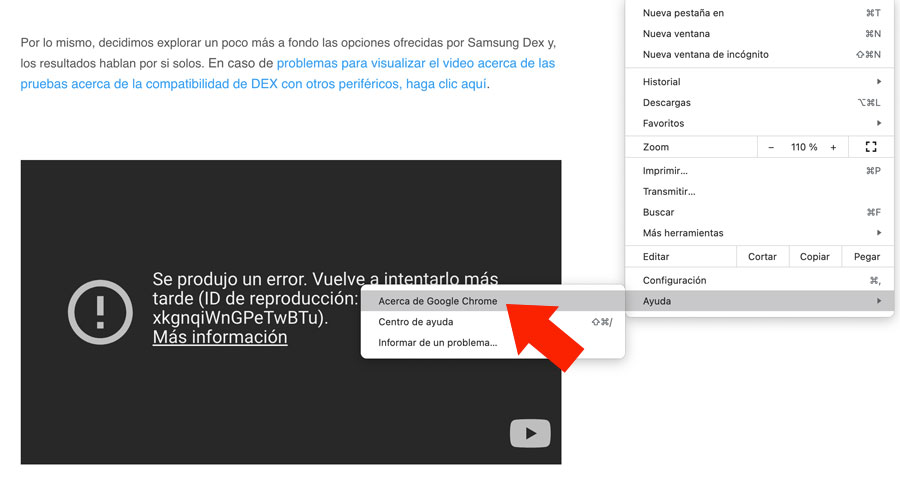This screenshot has width=900, height=483.
Task: Click the video error warning icon
Action: point(100,312)
